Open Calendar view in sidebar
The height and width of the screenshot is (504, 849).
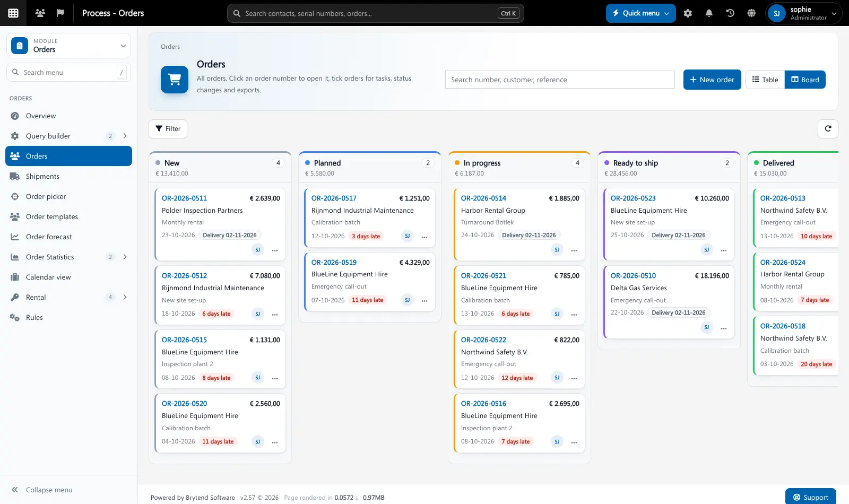point(69,277)
